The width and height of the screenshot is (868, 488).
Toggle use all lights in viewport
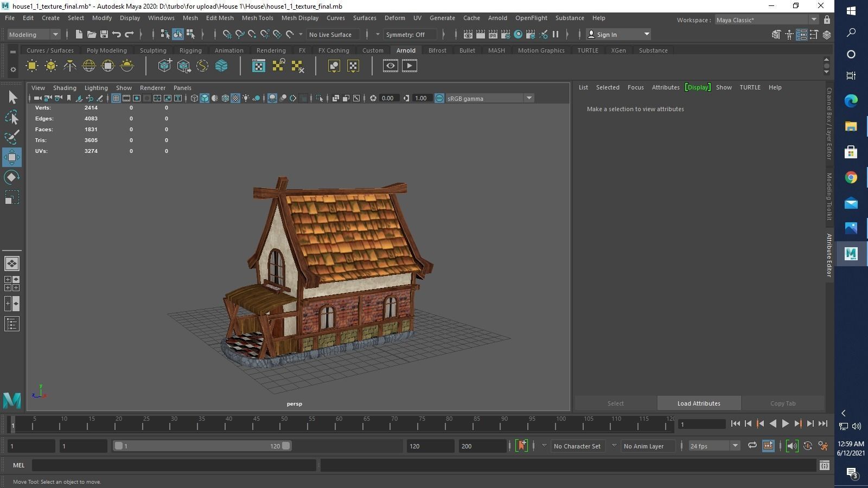[x=246, y=98]
